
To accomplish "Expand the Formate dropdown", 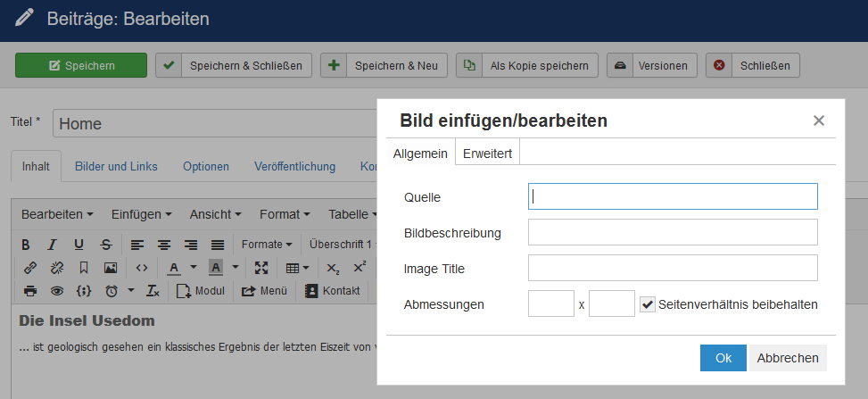I will coord(267,245).
